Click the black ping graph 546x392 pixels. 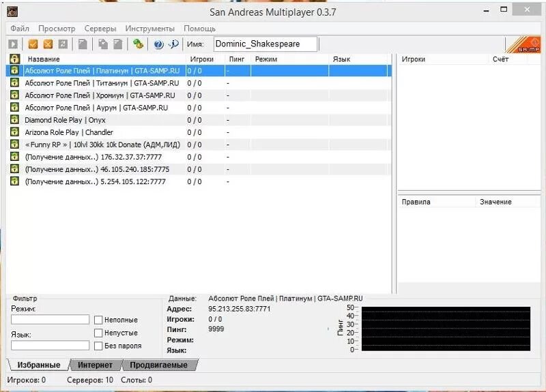(x=446, y=329)
